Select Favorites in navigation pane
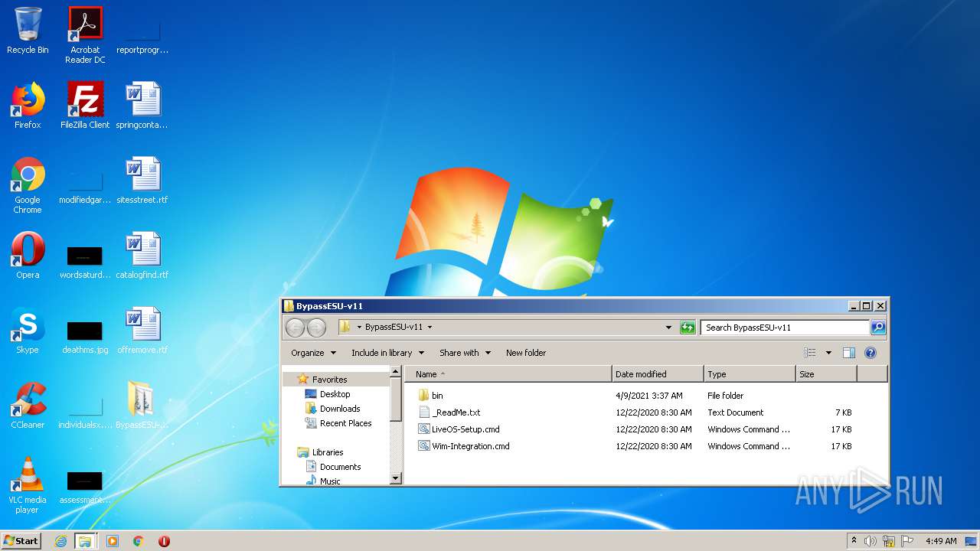980x551 pixels. click(x=329, y=380)
